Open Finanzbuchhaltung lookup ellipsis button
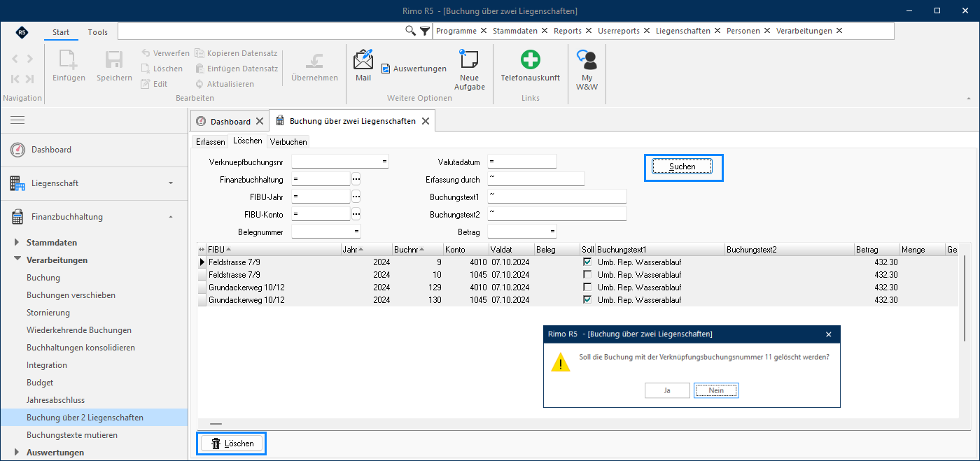980x461 pixels. [356, 179]
